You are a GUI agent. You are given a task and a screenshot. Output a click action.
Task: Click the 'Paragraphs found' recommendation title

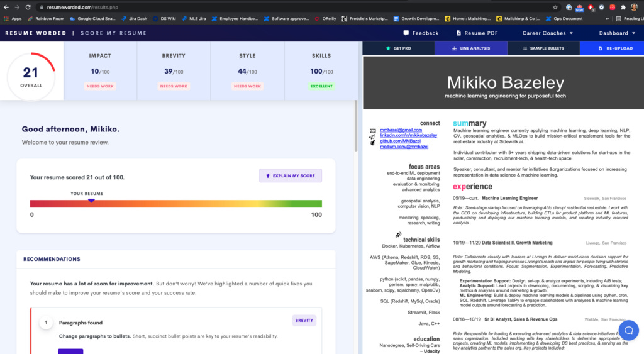tap(80, 323)
